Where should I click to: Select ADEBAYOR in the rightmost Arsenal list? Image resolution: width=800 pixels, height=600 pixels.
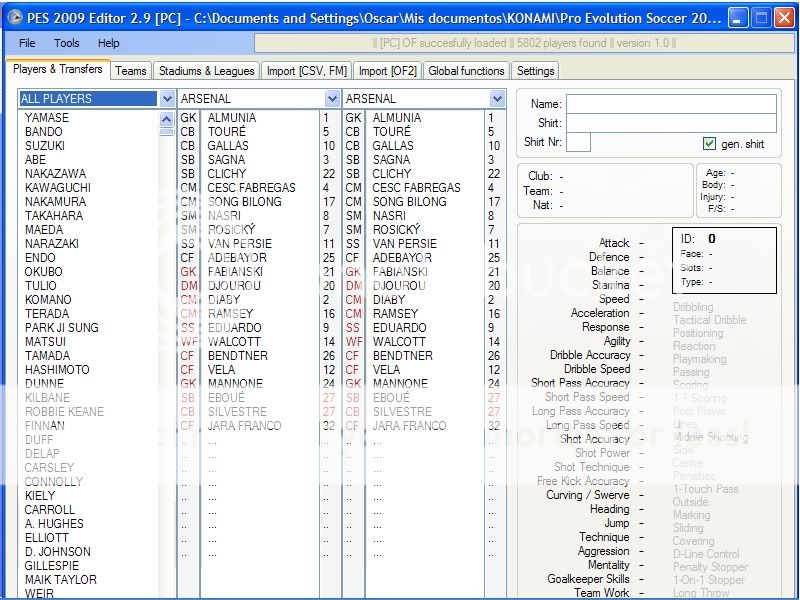402,258
